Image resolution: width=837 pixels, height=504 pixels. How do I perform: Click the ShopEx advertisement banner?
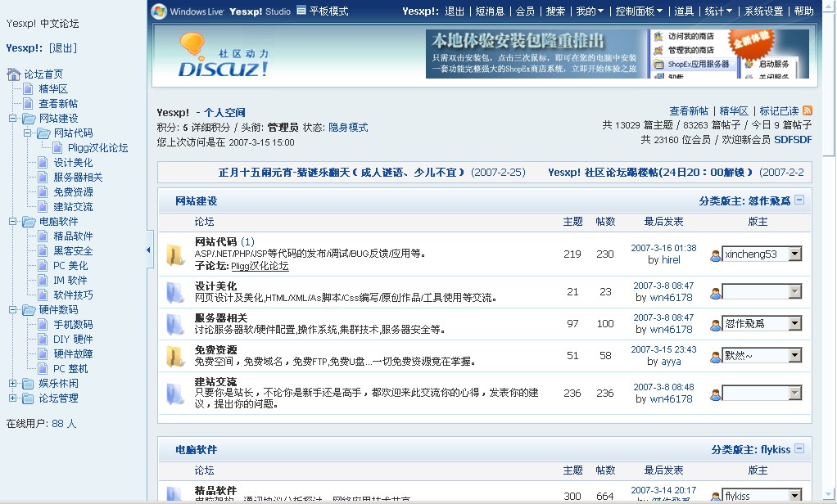[x=618, y=53]
